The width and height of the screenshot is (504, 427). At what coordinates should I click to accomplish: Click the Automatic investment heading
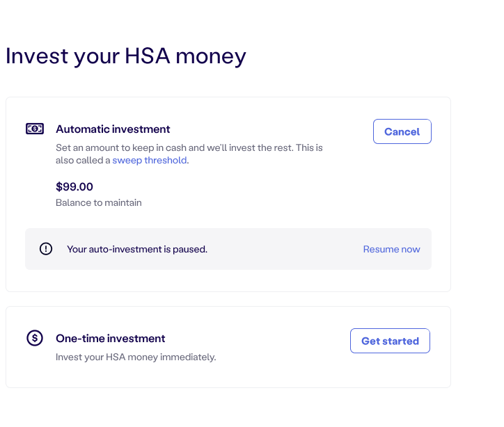(x=113, y=129)
